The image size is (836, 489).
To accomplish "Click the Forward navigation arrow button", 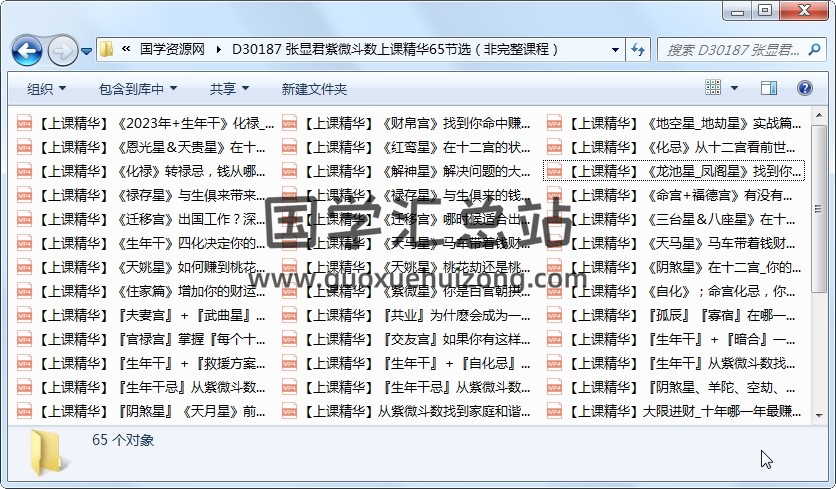I will coord(62,51).
